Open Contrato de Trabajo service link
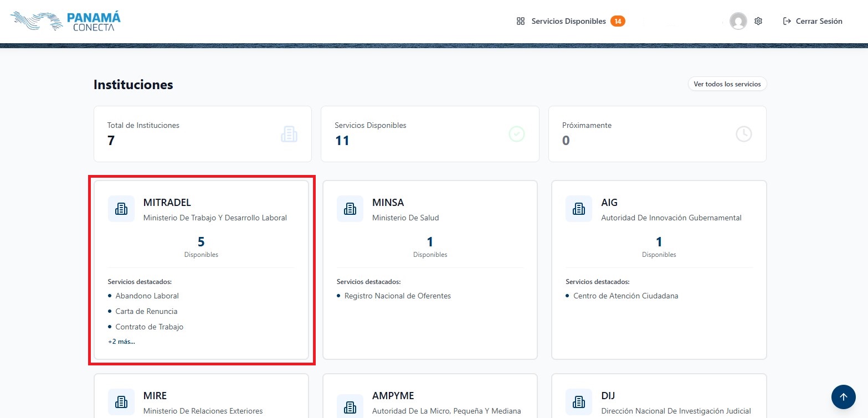Image resolution: width=868 pixels, height=418 pixels. pyautogui.click(x=149, y=327)
